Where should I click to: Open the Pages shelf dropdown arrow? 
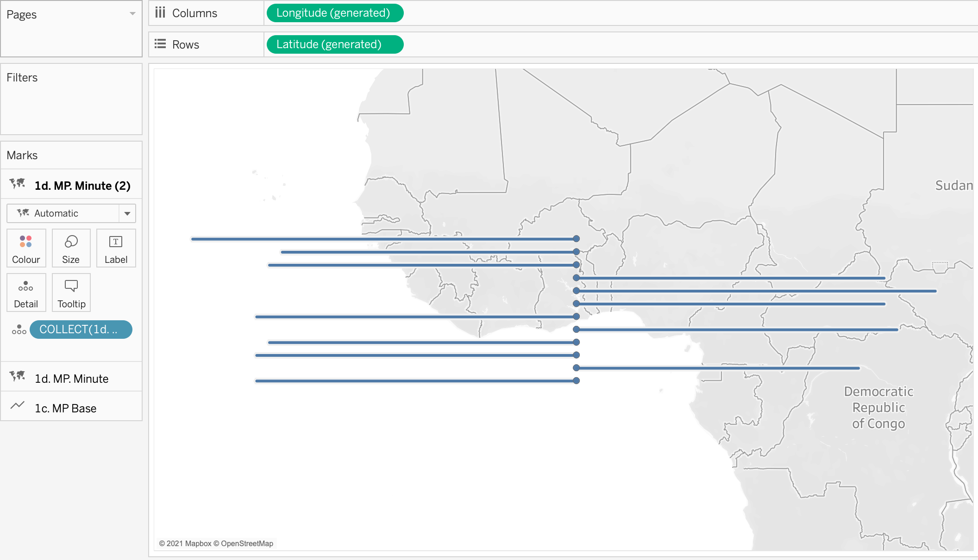132,14
